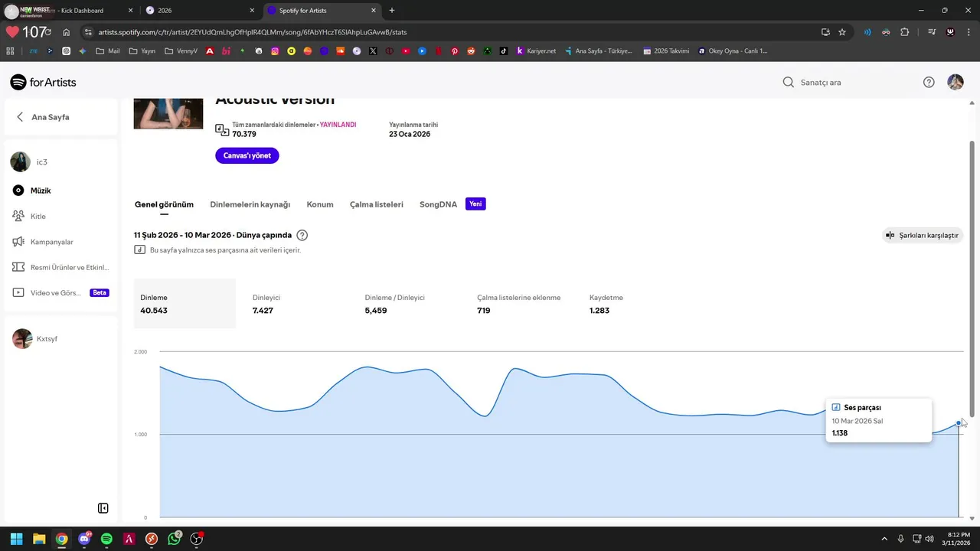Open the user profile avatar menu
The image size is (980, 551).
pyautogui.click(x=955, y=83)
